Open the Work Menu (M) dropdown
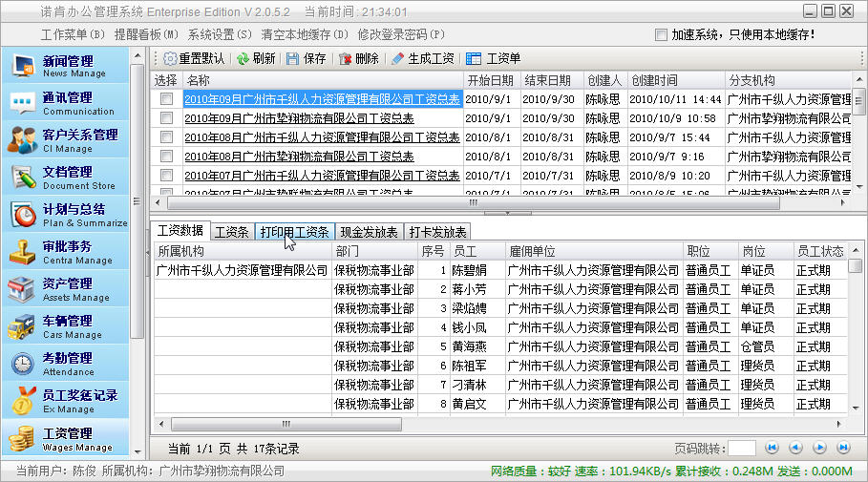The height and width of the screenshot is (482, 868). pyautogui.click(x=74, y=34)
